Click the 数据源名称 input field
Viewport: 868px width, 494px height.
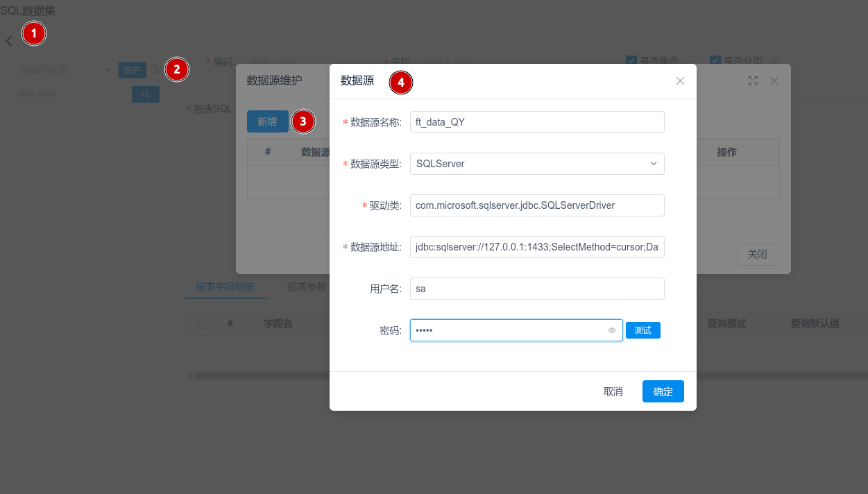537,122
